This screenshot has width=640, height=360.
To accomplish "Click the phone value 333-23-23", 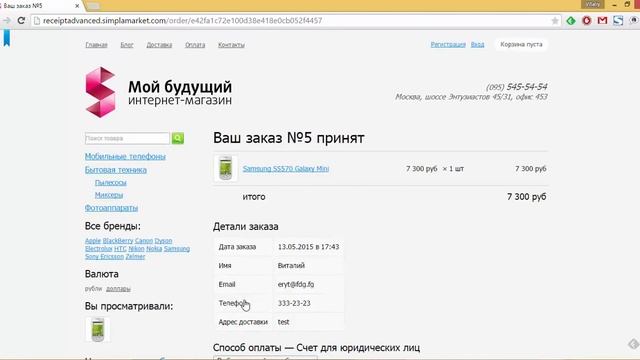I will pos(294,303).
